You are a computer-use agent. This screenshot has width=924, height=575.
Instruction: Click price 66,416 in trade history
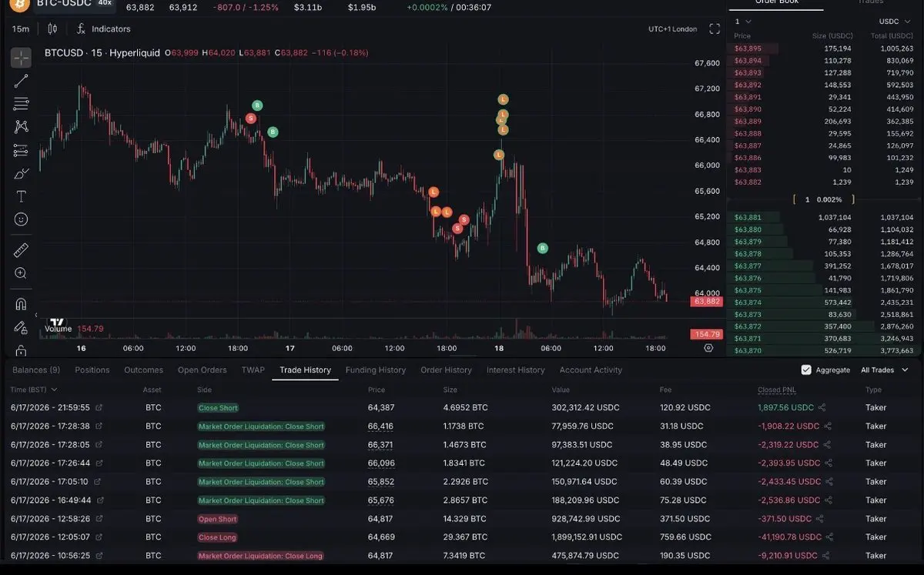tap(380, 426)
